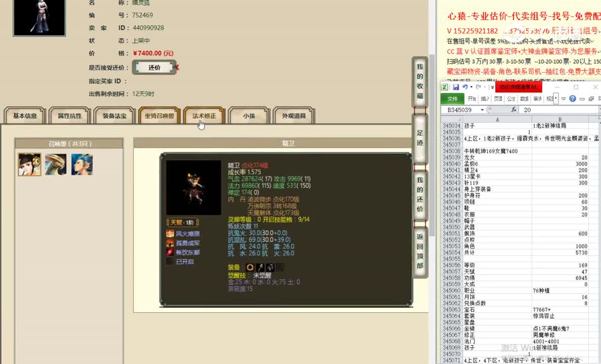The height and width of the screenshot is (364, 601).
Task: Open the 文件 tab in Excel
Action: click(452, 98)
